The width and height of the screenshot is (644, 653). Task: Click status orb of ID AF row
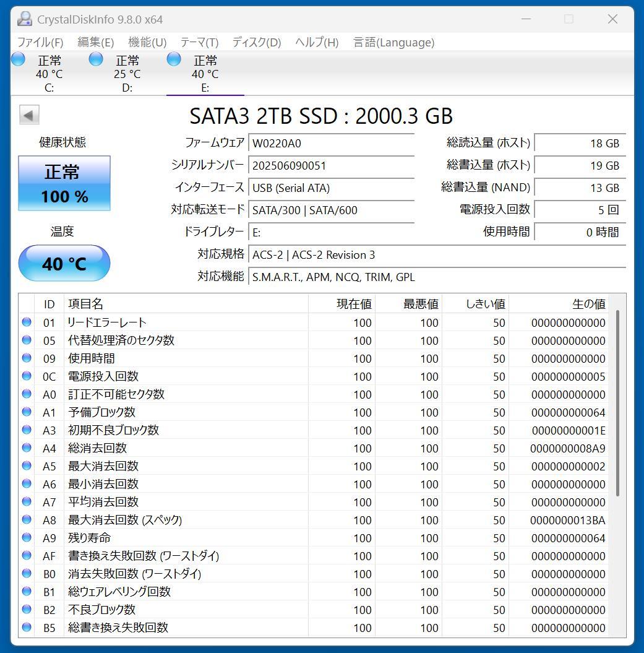(27, 555)
